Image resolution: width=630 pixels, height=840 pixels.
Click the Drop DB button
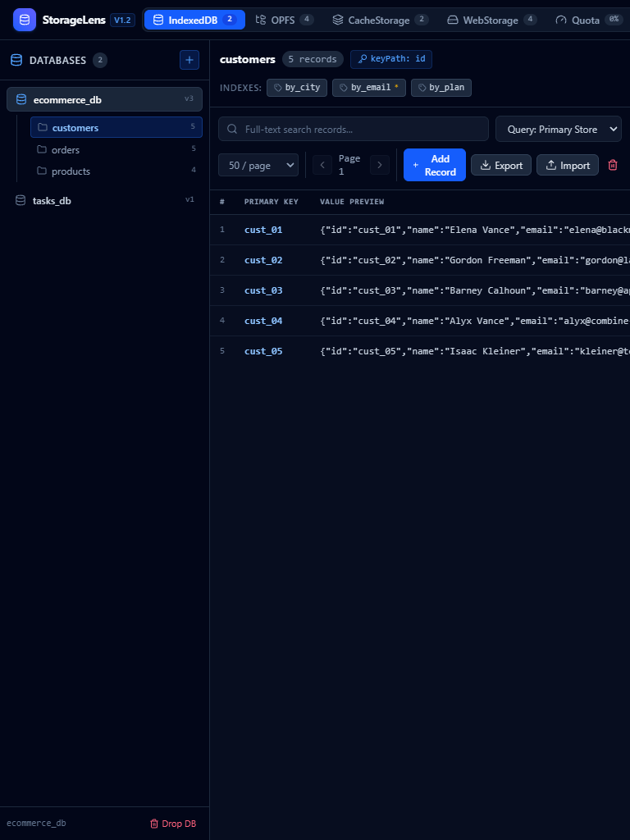[x=172, y=824]
